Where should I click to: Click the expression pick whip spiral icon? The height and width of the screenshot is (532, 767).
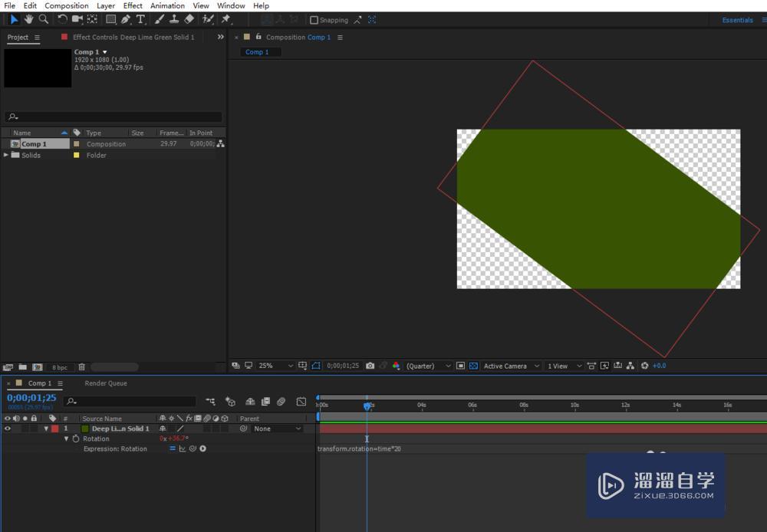pyautogui.click(x=193, y=449)
